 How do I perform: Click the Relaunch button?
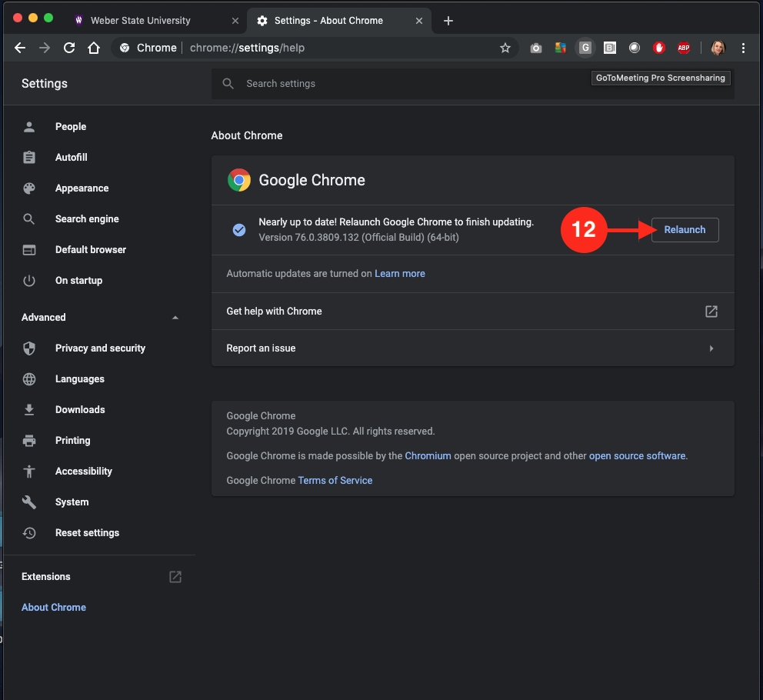tap(685, 230)
